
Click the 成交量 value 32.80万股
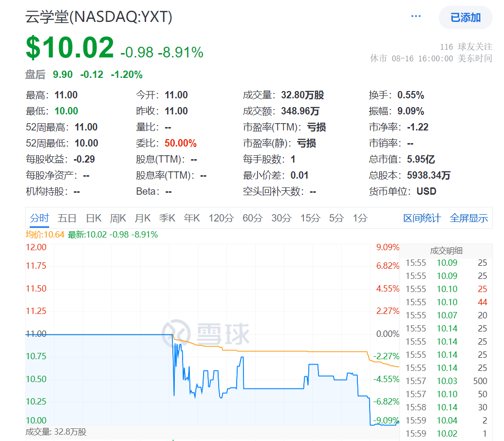click(302, 95)
